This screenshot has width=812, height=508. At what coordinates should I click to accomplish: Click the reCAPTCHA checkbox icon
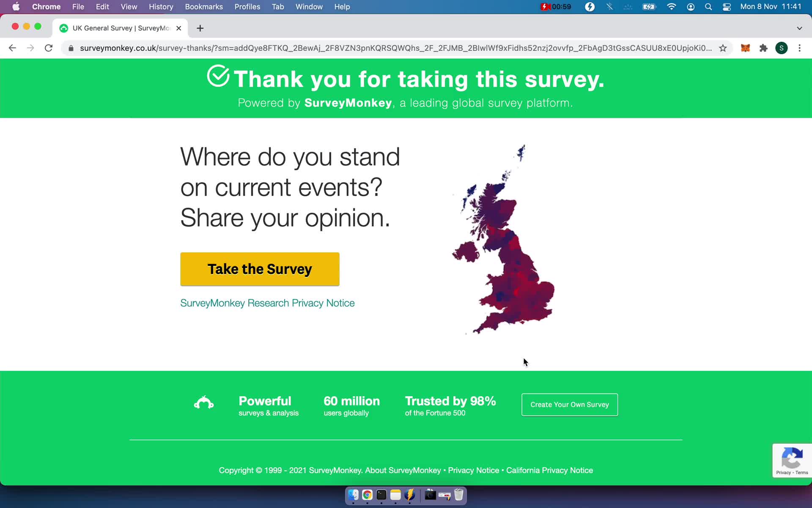[792, 456]
